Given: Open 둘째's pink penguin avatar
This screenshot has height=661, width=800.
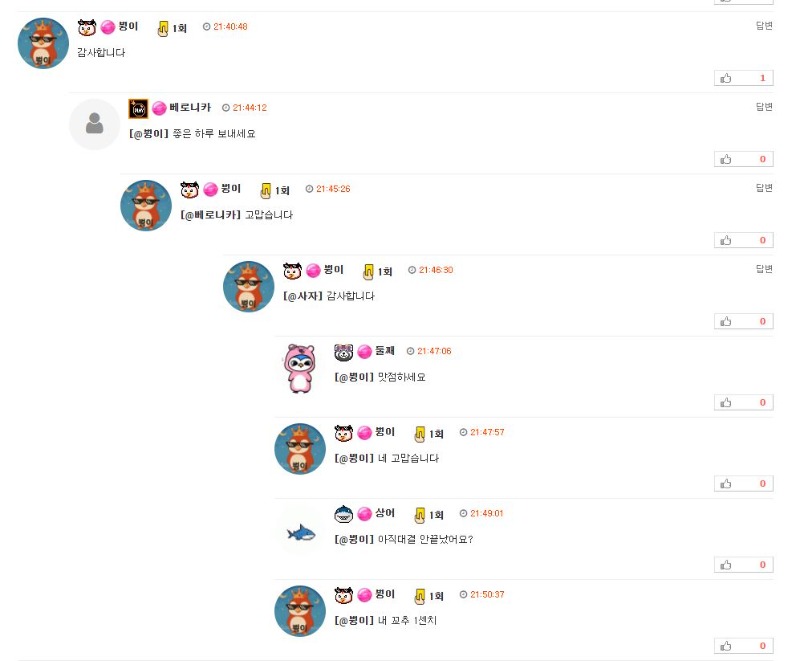Looking at the screenshot, I should 300,368.
